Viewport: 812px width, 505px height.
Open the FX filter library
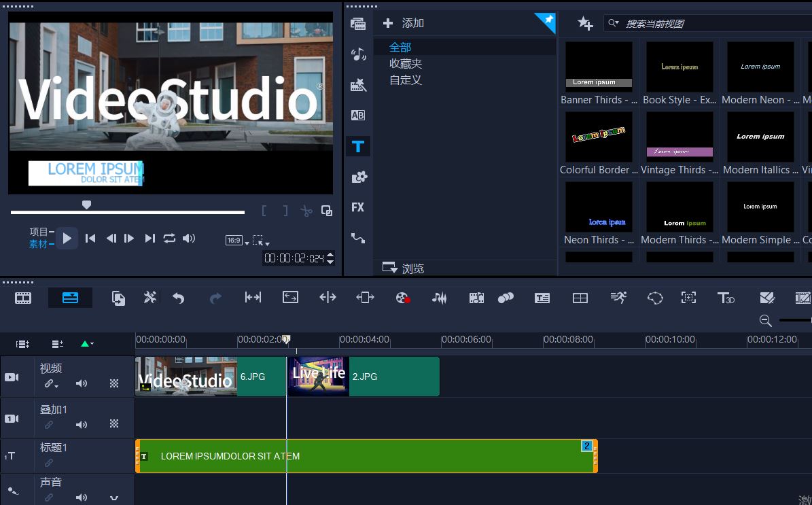coord(358,207)
